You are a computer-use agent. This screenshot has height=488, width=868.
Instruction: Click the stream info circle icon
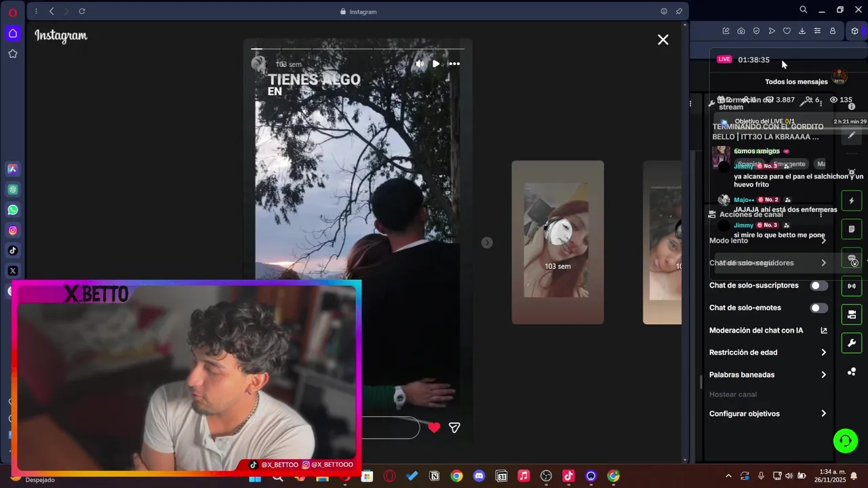852,106
